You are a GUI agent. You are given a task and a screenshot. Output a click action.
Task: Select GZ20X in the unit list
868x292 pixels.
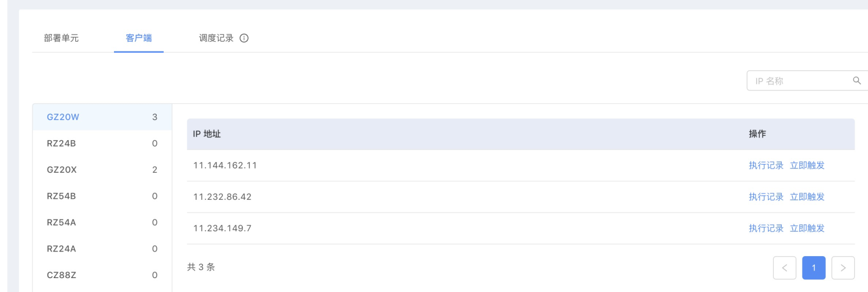point(102,170)
